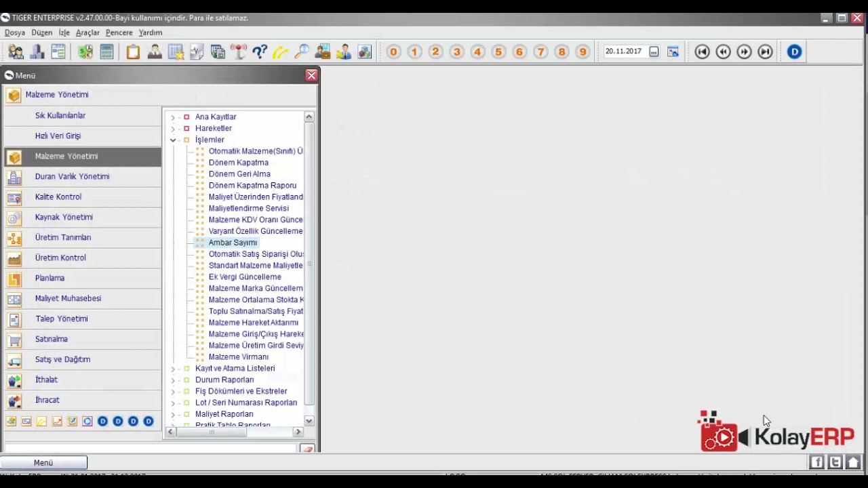The image size is (868, 488).
Task: Expand the Maliyet Raporları node
Action: (x=173, y=415)
